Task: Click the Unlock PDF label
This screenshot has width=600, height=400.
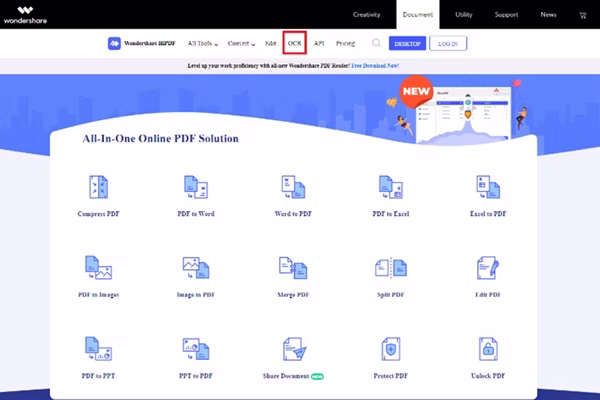Action: [488, 376]
